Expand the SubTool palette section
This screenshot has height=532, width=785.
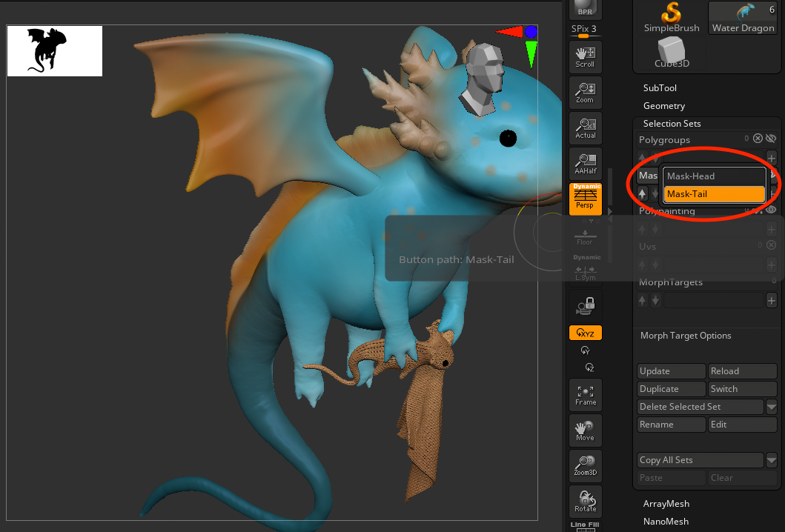click(659, 87)
